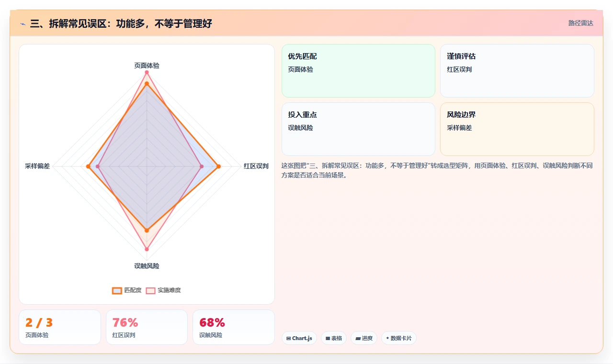
Task: Click the 页面体验 radar axis label
Action: pyautogui.click(x=147, y=66)
